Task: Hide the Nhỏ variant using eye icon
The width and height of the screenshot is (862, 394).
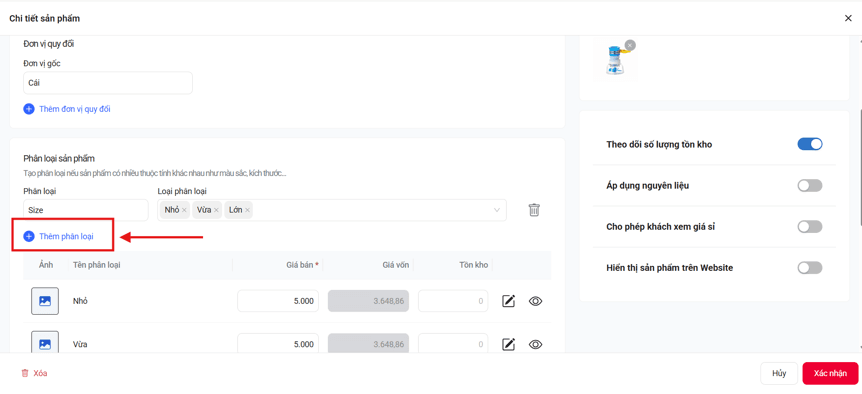Action: pos(535,301)
